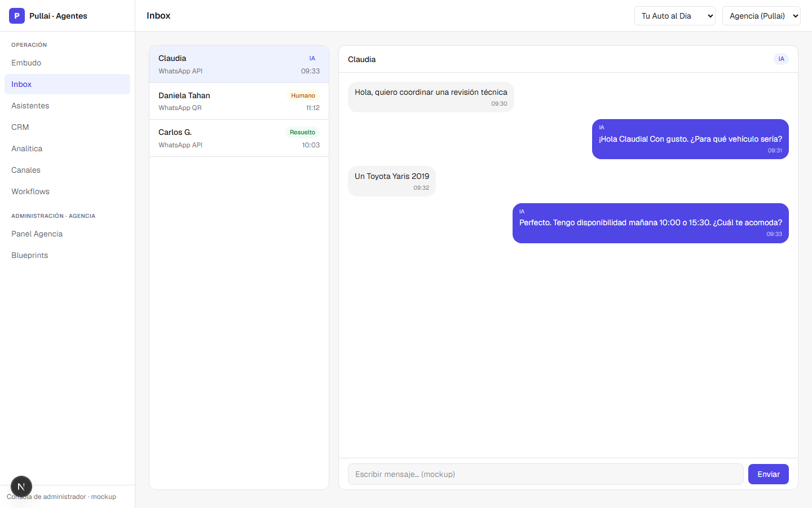The image size is (812, 508).
Task: Open the Tu Auto al Dia dropdown
Action: coord(675,16)
